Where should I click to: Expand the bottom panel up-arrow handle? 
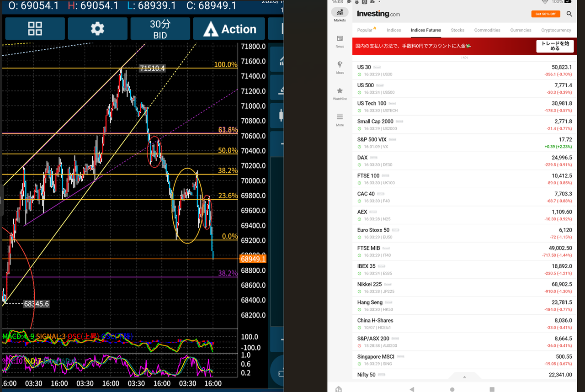click(464, 377)
